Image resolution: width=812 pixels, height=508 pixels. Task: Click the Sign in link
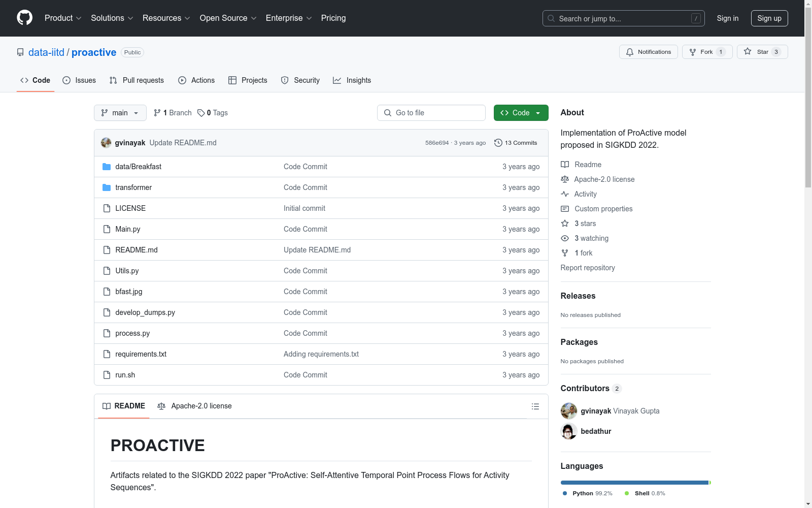[x=728, y=18]
